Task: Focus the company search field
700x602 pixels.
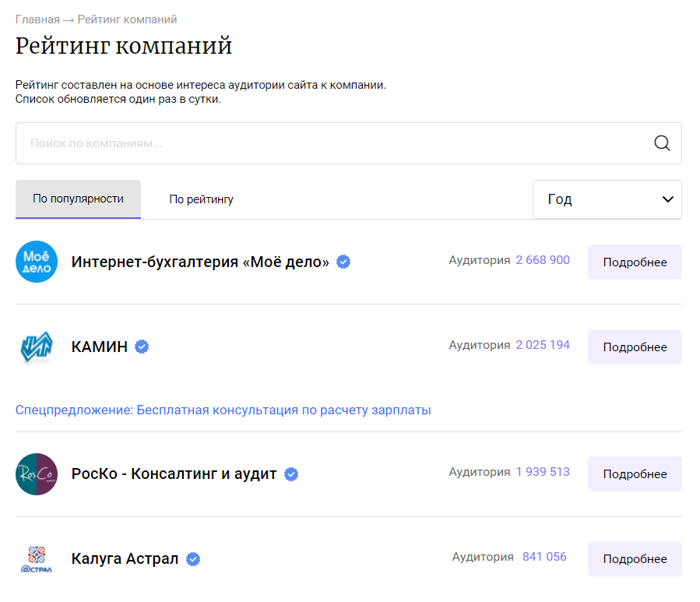Action: (349, 143)
